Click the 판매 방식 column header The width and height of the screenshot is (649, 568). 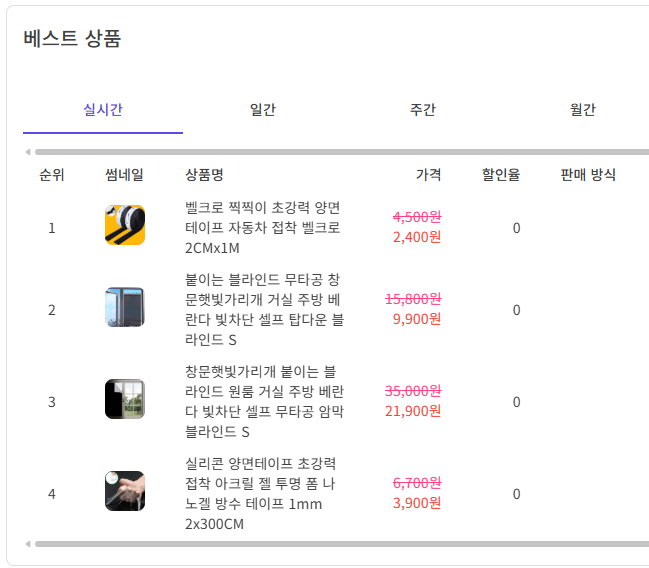point(588,174)
